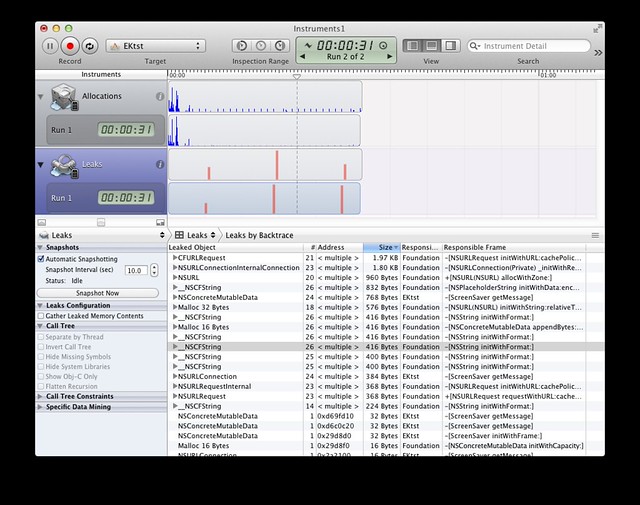Collapse the Call Tree section
Viewport: 640px width, 505px height.
pos(40,326)
